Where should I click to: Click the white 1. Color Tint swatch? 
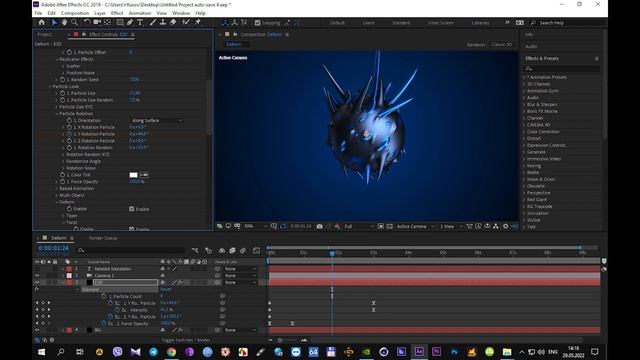(133, 175)
